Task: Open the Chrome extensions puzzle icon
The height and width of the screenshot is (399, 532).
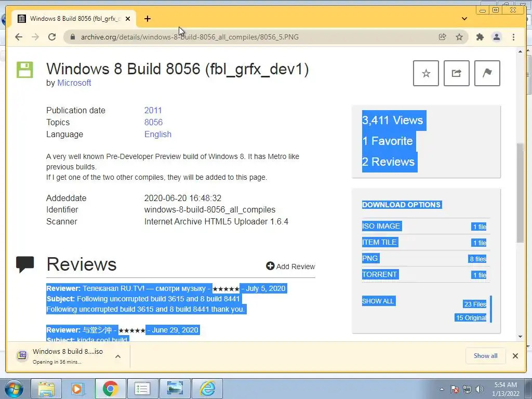Action: [480, 37]
